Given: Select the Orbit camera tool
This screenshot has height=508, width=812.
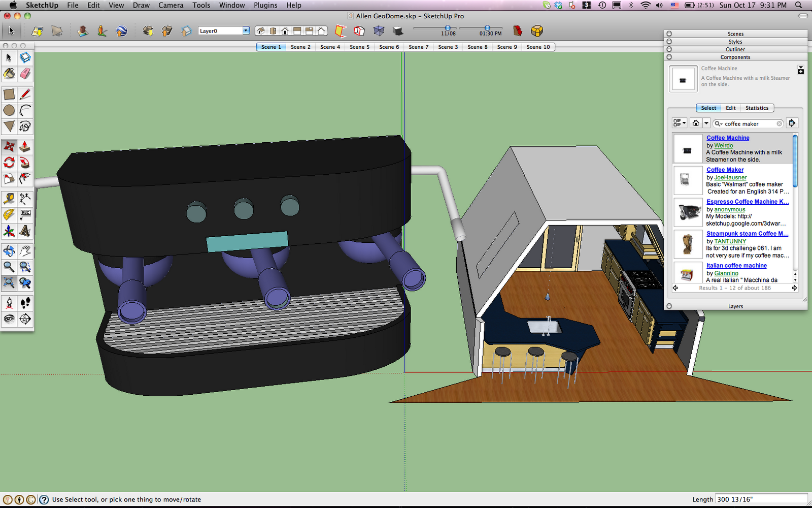Looking at the screenshot, I should pos(9,251).
